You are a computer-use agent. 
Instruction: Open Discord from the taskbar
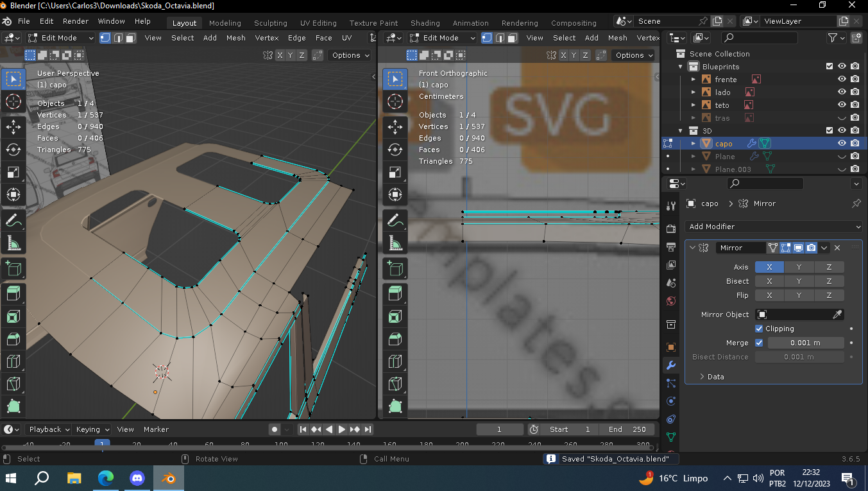coord(137,478)
